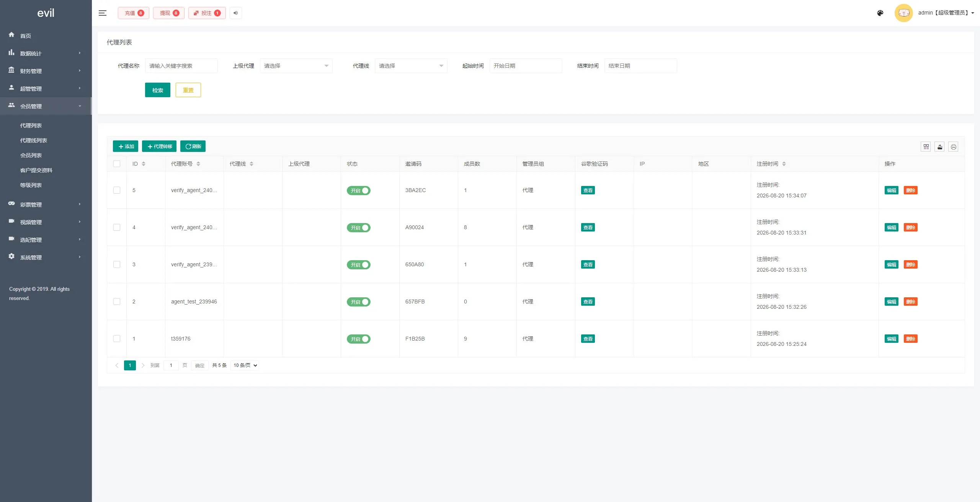This screenshot has height=502, width=980.
Task: Open 会员列表 in the sidebar
Action: [x=31, y=155]
